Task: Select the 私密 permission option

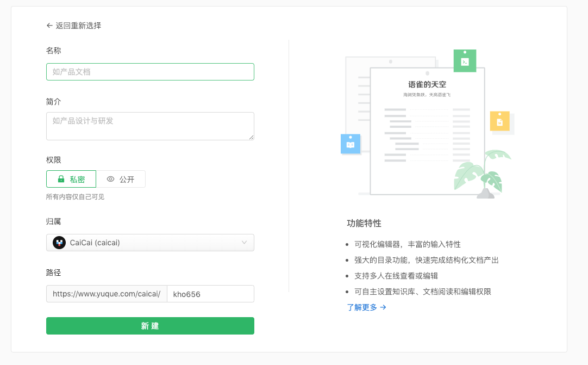Action: tap(71, 179)
